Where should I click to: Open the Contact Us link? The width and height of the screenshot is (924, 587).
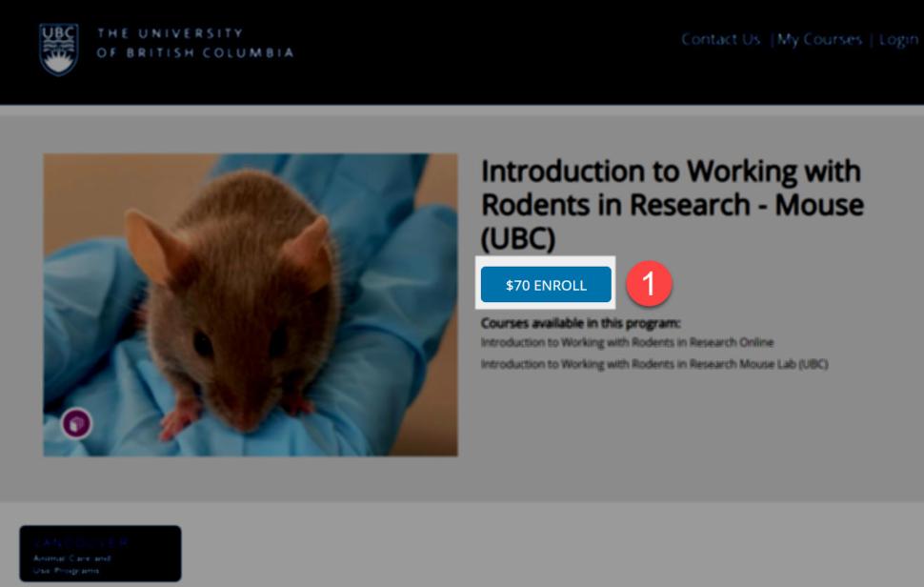click(719, 40)
